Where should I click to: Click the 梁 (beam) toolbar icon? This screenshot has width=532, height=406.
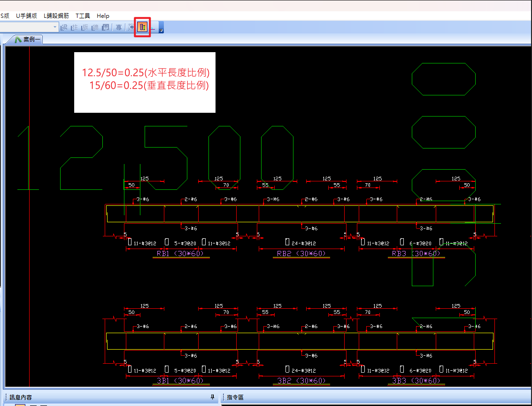(x=64, y=28)
